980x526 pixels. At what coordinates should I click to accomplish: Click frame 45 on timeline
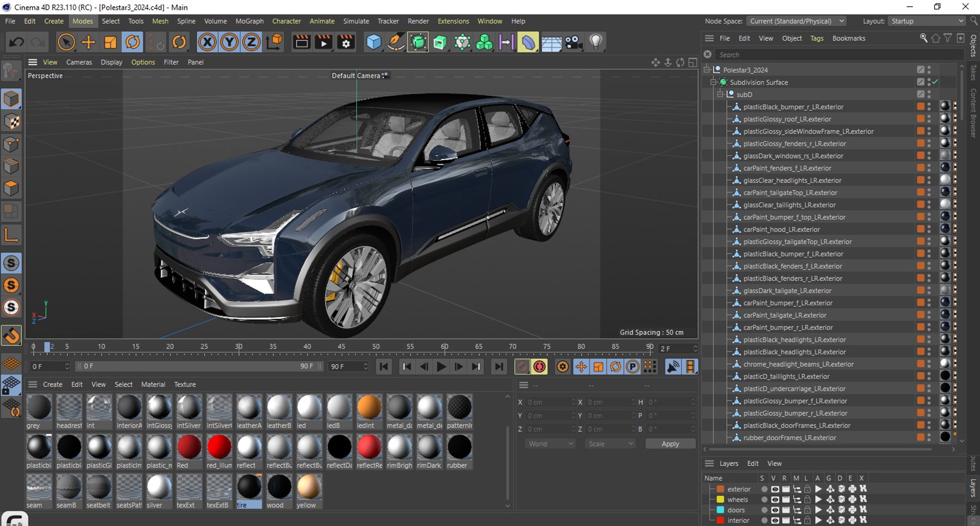coord(341,347)
